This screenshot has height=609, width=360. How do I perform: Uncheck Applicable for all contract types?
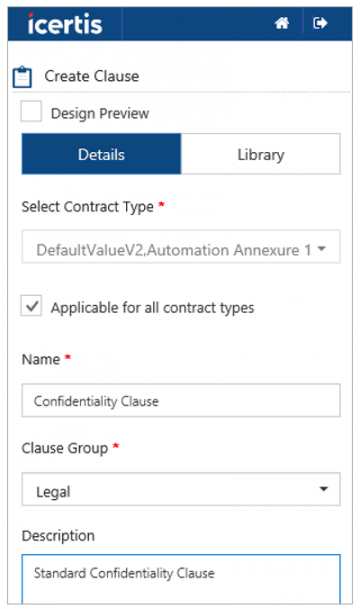tap(31, 305)
